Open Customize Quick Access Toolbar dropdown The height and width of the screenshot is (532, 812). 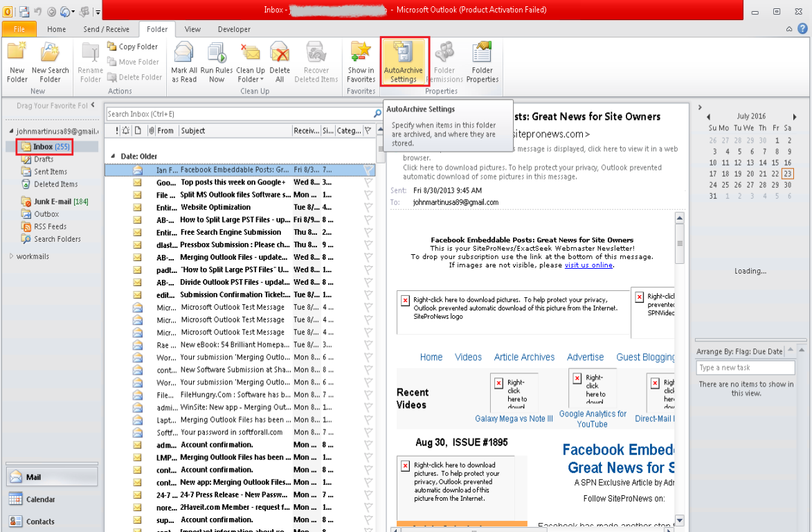[x=98, y=11]
